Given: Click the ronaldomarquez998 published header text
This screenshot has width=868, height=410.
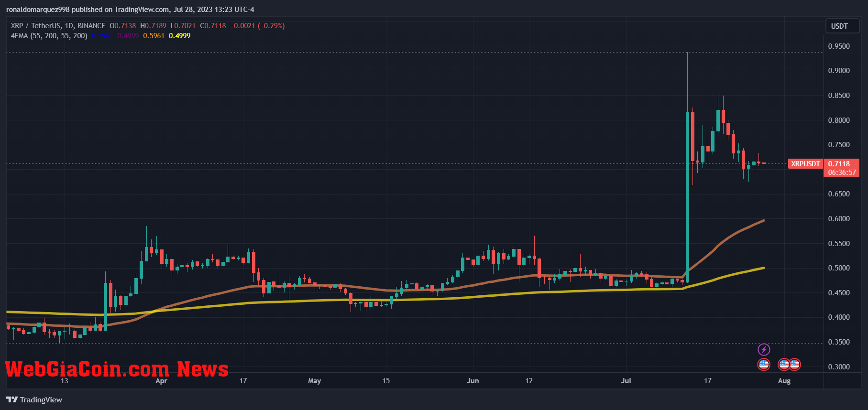Looking at the screenshot, I should click(130, 10).
